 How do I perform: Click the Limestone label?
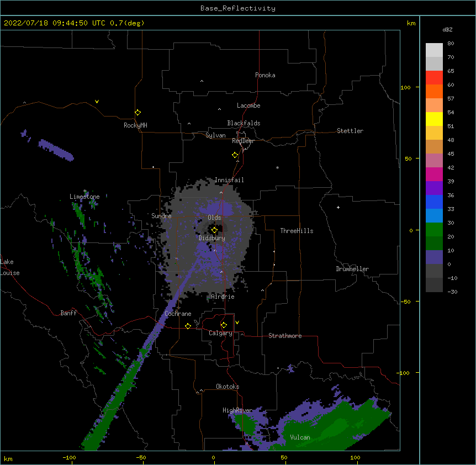[84, 197]
